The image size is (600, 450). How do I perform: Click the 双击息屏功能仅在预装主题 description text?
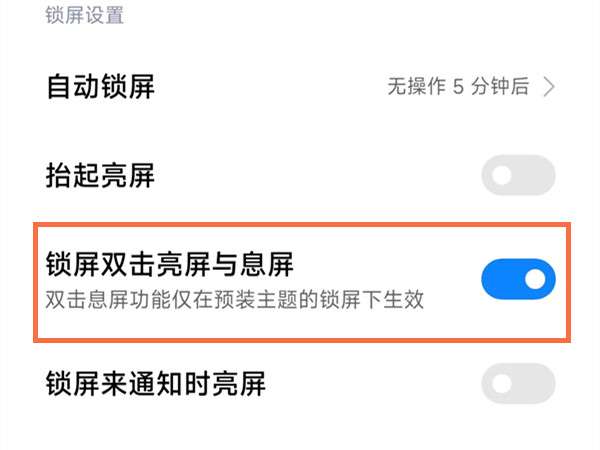pos(235,300)
